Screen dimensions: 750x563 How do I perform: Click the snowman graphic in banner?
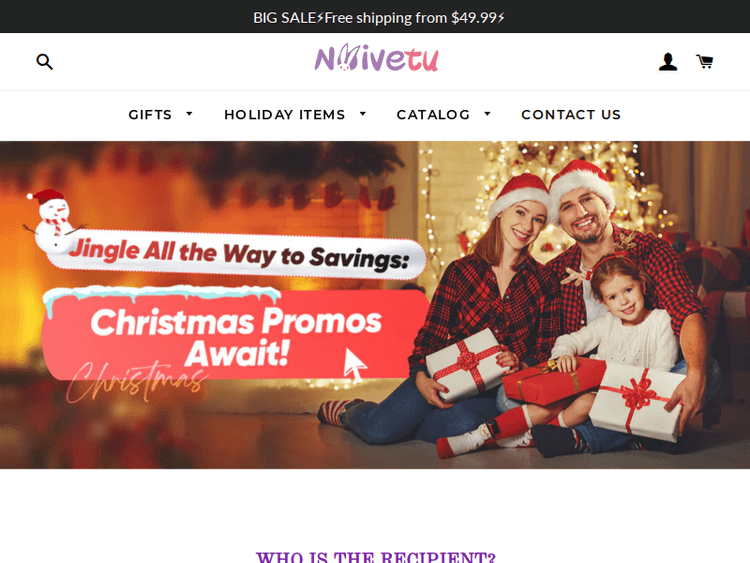(x=54, y=220)
